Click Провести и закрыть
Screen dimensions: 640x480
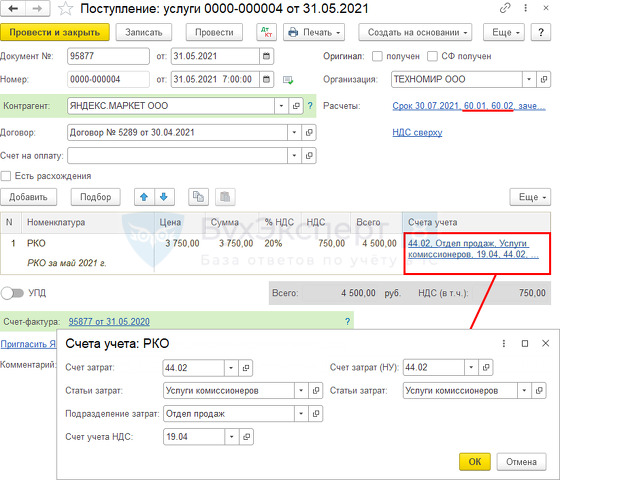click(55, 32)
